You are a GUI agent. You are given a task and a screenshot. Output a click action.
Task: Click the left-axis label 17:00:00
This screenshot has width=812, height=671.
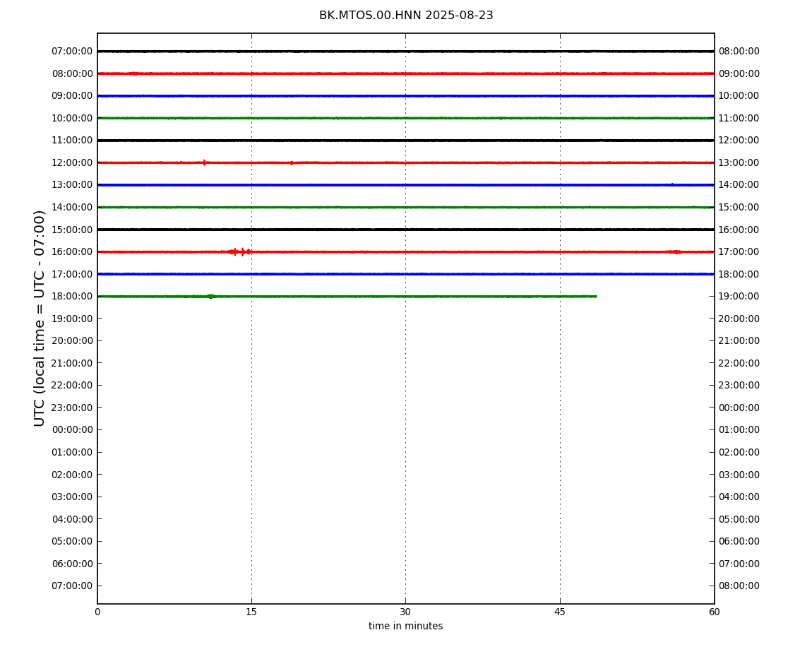tap(73, 274)
